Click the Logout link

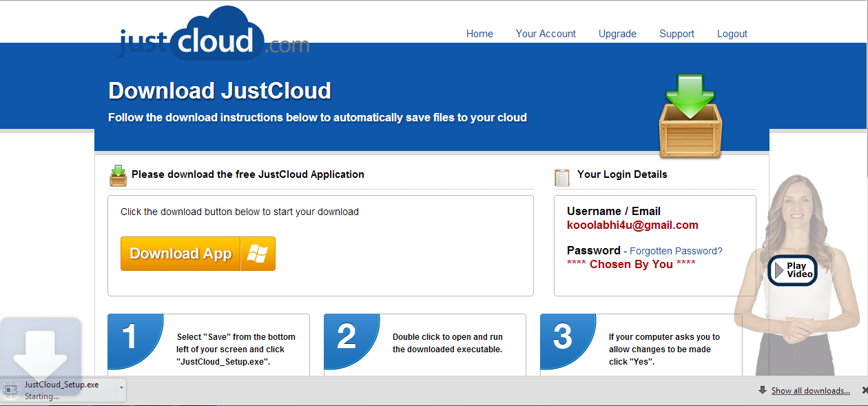pyautogui.click(x=732, y=34)
